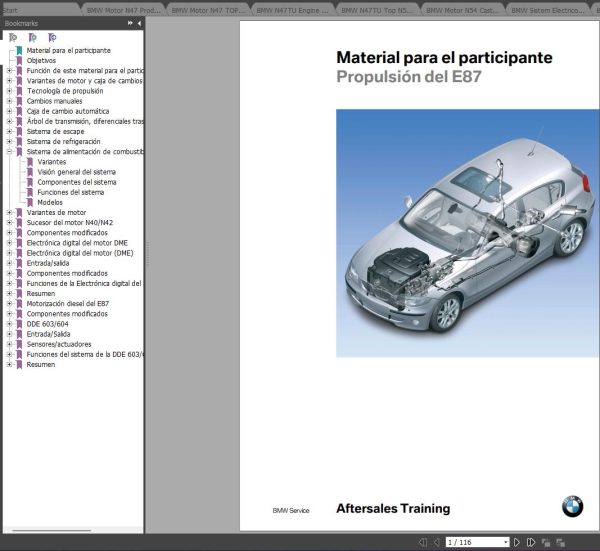The height and width of the screenshot is (551, 600).
Task: Collapse the Bookmarks panel with left arrow
Action: point(139,23)
